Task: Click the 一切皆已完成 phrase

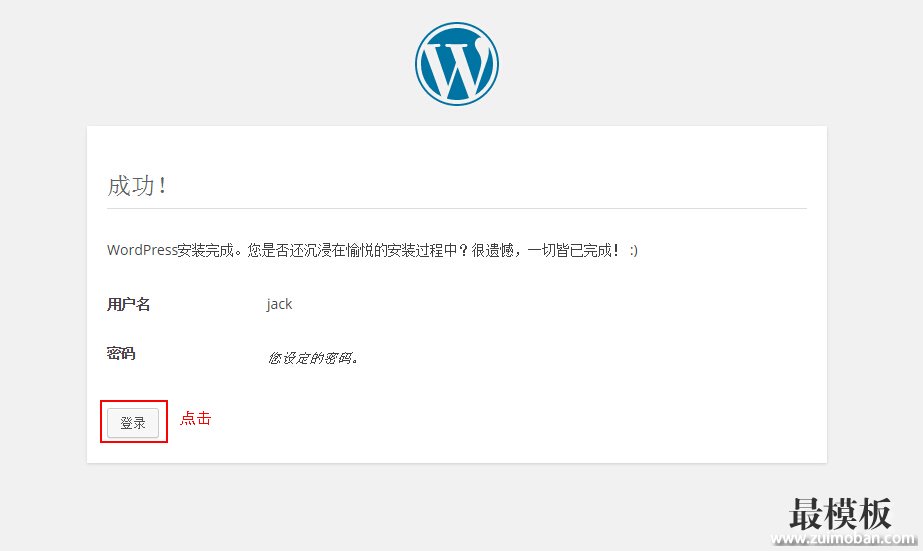Action: [x=570, y=250]
